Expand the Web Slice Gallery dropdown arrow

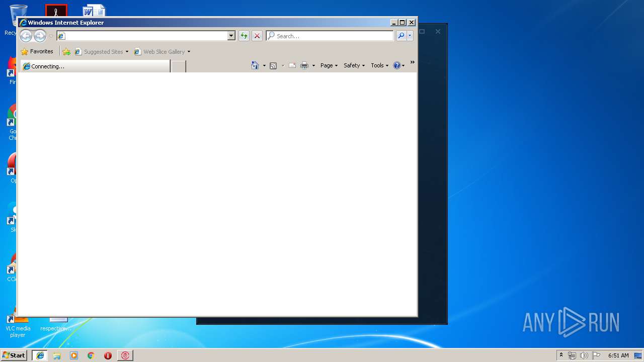[189, 51]
